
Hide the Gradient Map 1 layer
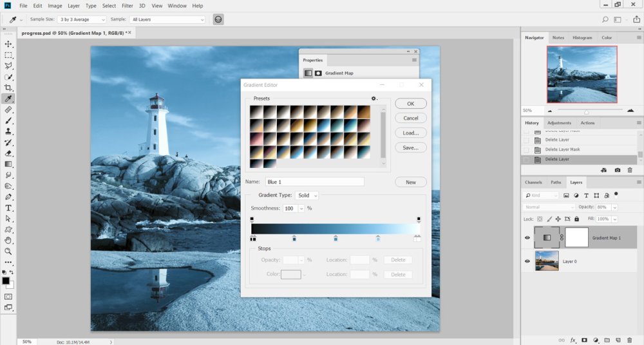527,238
